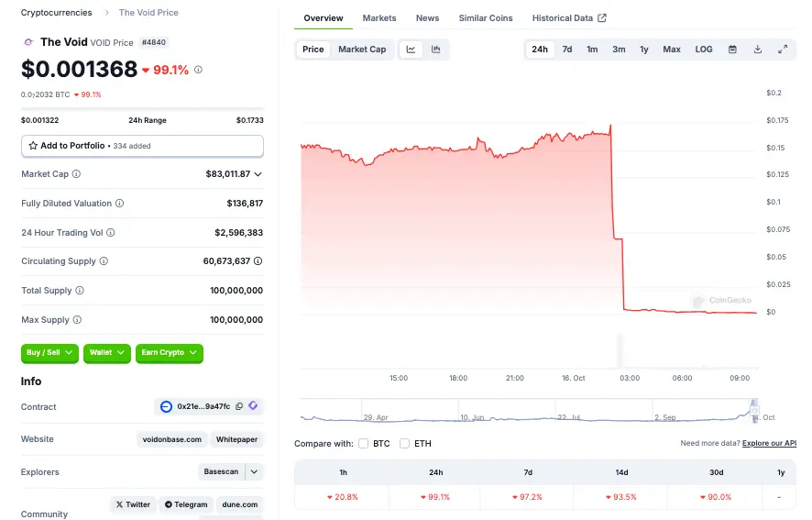The image size is (812, 520).
Task: Switch to the candlestick chart icon
Action: [x=436, y=50]
